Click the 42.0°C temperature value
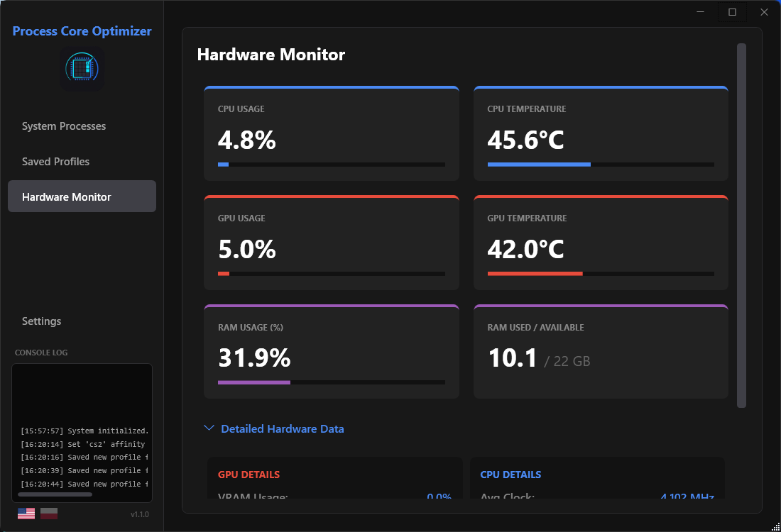The image size is (781, 532). [525, 249]
